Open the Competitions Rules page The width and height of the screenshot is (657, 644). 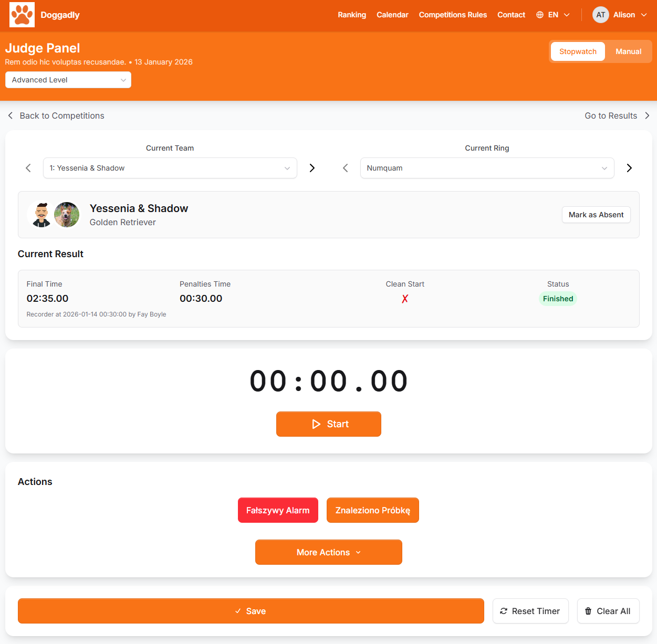453,15
